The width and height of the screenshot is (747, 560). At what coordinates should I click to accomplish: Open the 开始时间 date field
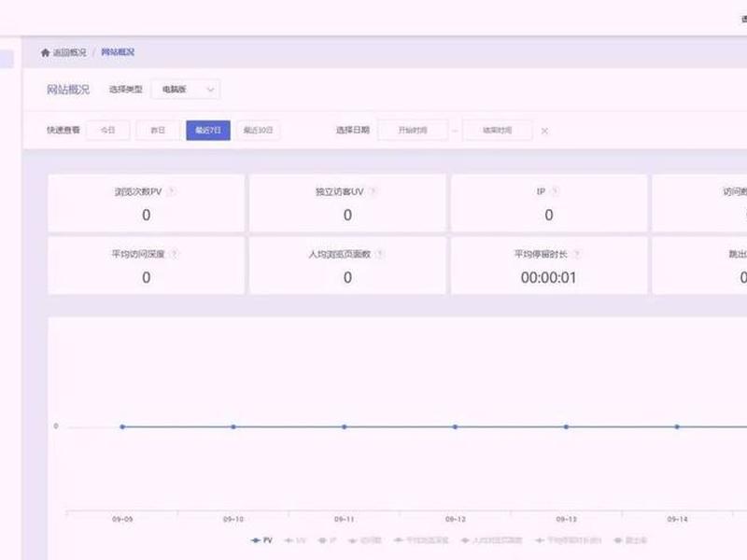pos(413,130)
